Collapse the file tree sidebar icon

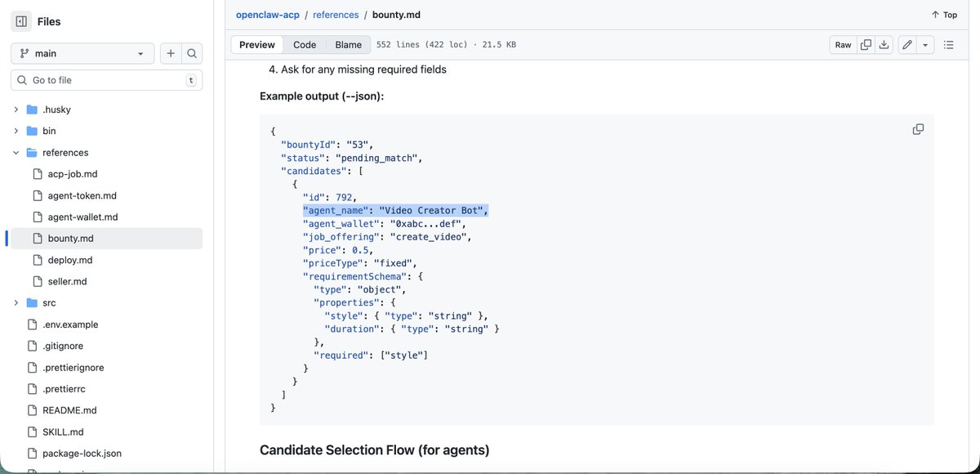point(21,22)
